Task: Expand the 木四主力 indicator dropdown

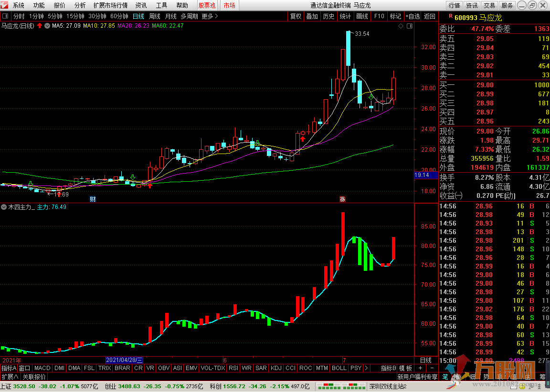Action: click(x=3, y=207)
